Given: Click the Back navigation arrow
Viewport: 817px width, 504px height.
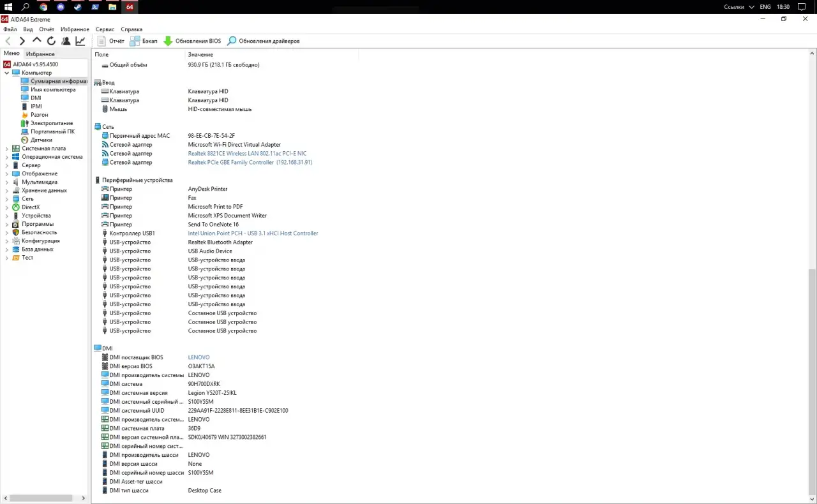Looking at the screenshot, I should point(8,41).
